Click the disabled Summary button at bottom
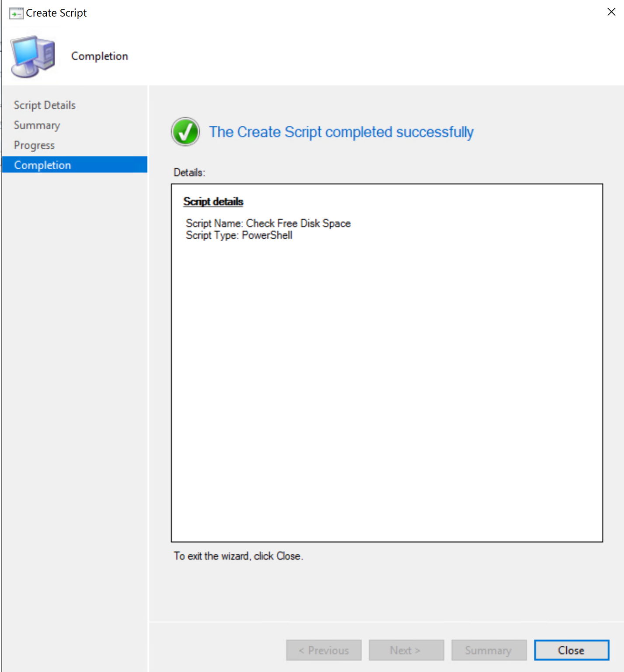624x672 pixels. point(488,650)
